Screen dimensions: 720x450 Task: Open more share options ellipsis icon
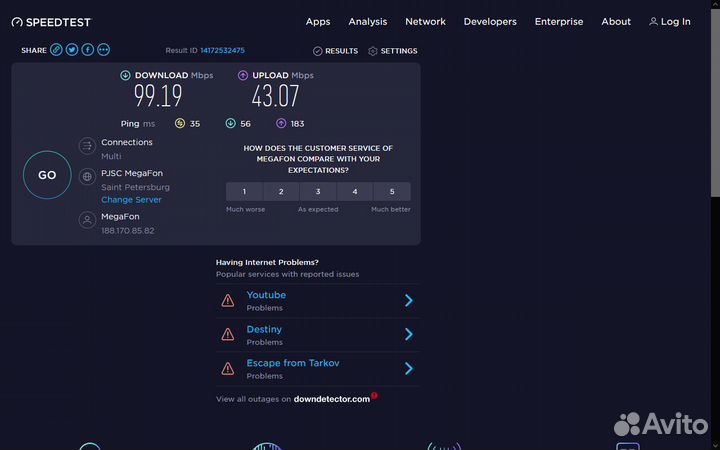103,50
